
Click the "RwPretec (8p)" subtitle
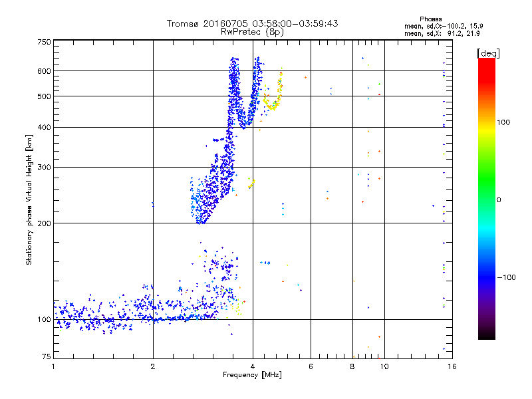(x=252, y=32)
